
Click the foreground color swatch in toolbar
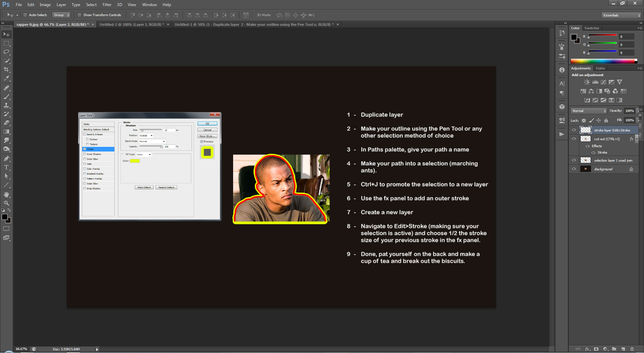point(5,217)
